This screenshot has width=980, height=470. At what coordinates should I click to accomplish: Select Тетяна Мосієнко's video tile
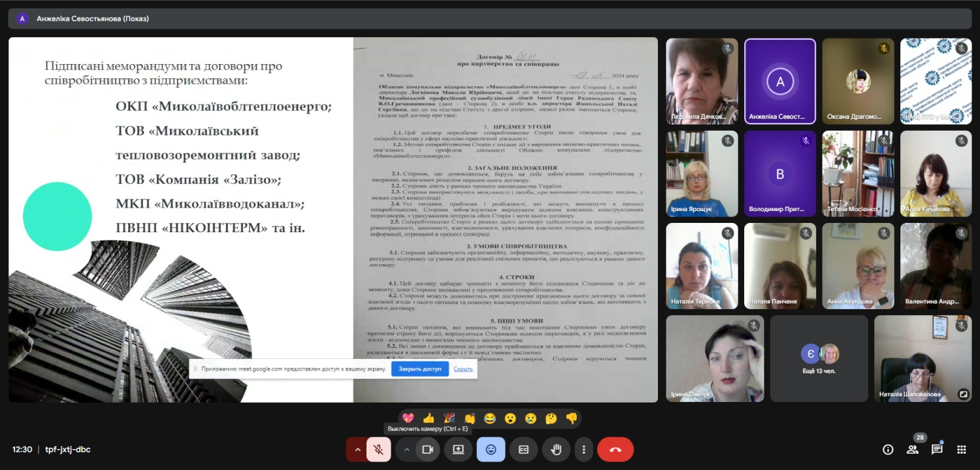[x=858, y=174]
